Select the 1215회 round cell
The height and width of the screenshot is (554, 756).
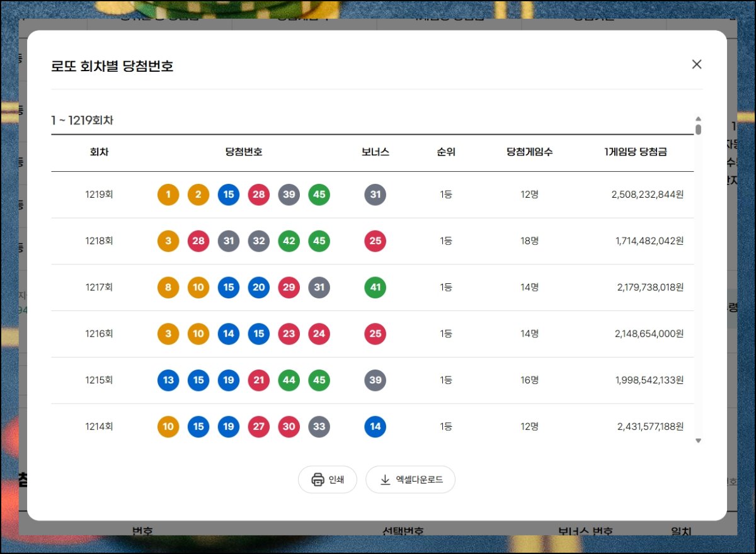tap(100, 380)
